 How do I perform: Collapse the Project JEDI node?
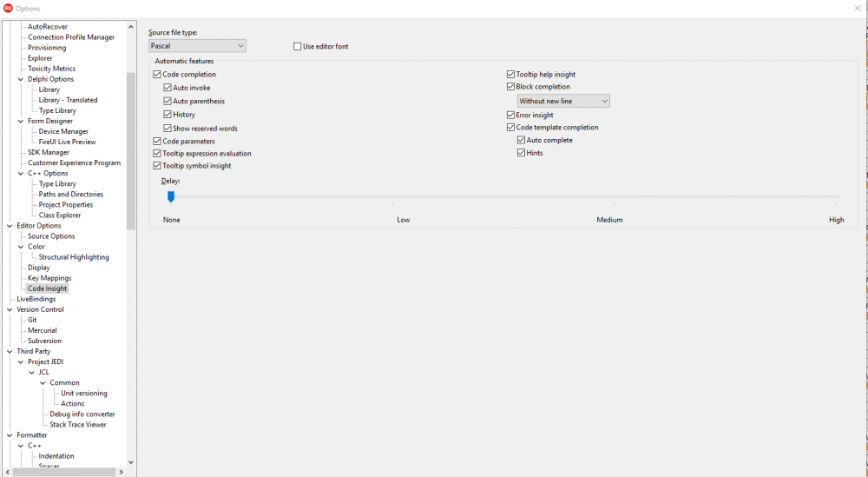(21, 362)
